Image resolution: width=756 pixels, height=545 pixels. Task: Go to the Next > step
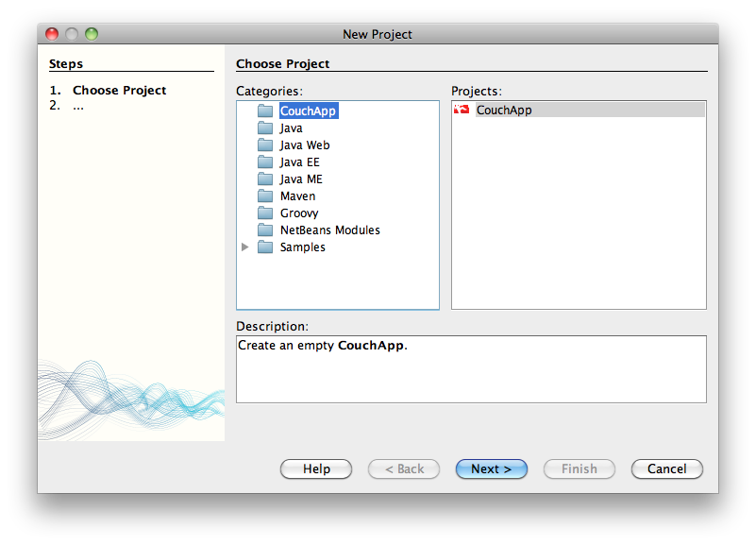point(492,468)
